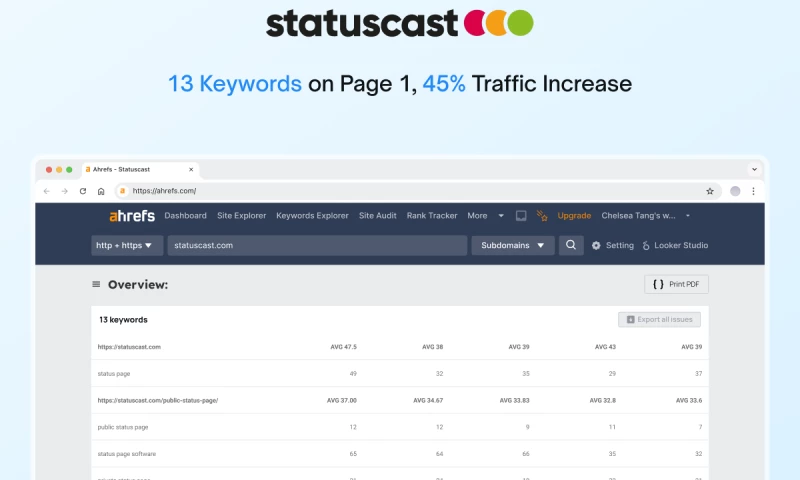Image resolution: width=800 pixels, height=480 pixels.
Task: Click the search magnifier button
Action: pos(571,245)
